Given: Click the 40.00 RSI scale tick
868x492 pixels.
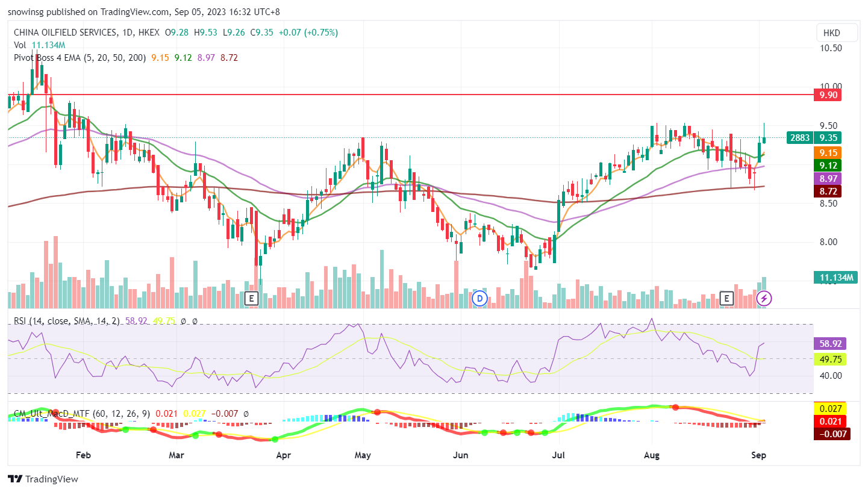Looking at the screenshot, I should click(829, 375).
